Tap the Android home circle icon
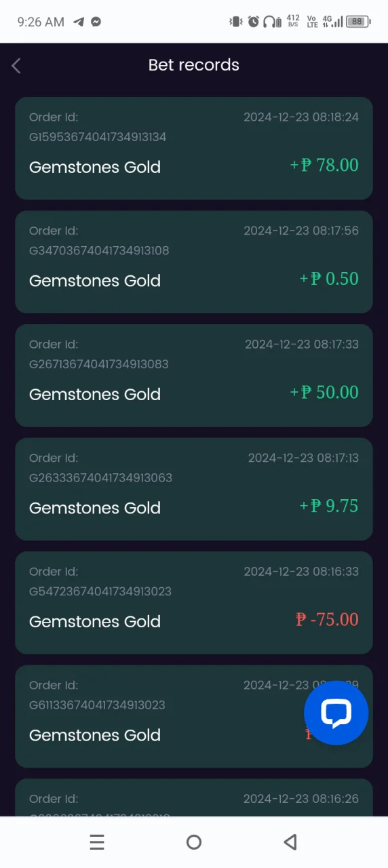Image resolution: width=388 pixels, height=868 pixels. pyautogui.click(x=194, y=842)
